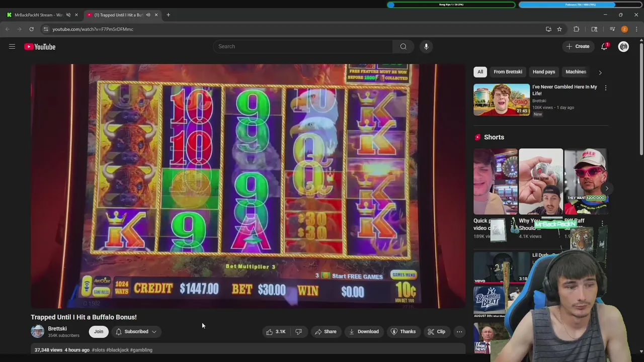The height and width of the screenshot is (362, 644).
Task: Open 'I've Never Gambled Here In My Life!' title
Action: [565, 90]
